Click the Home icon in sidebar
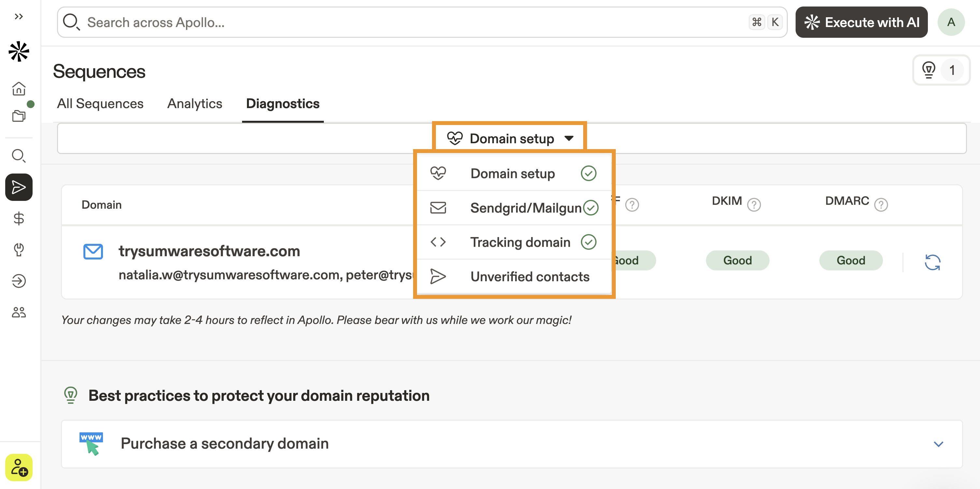This screenshot has width=980, height=489. 19,89
